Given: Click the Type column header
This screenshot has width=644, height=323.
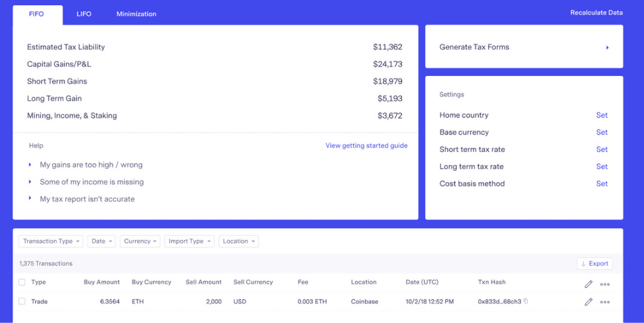Looking at the screenshot, I should (39, 283).
